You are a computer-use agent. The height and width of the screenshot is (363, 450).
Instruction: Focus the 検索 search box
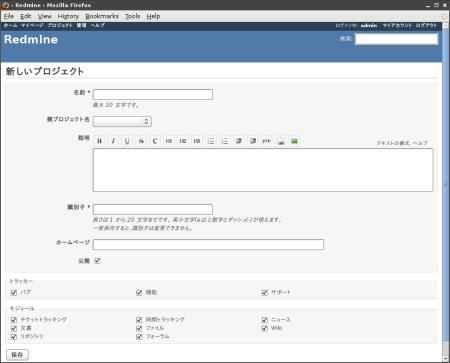[x=396, y=39]
